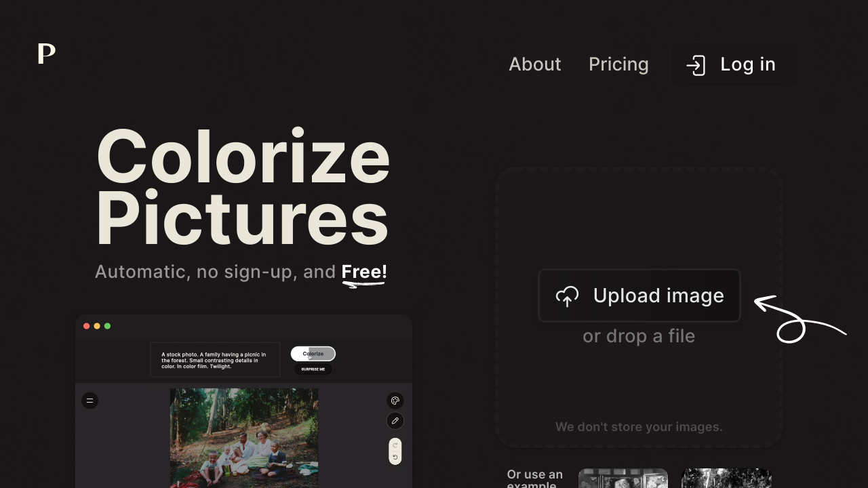Click the 'or drop a file' area
This screenshot has height=488, width=868.
click(639, 336)
